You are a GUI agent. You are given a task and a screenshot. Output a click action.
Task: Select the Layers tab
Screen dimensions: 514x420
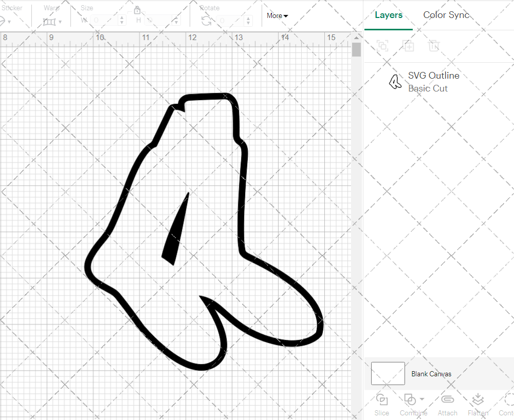click(389, 15)
